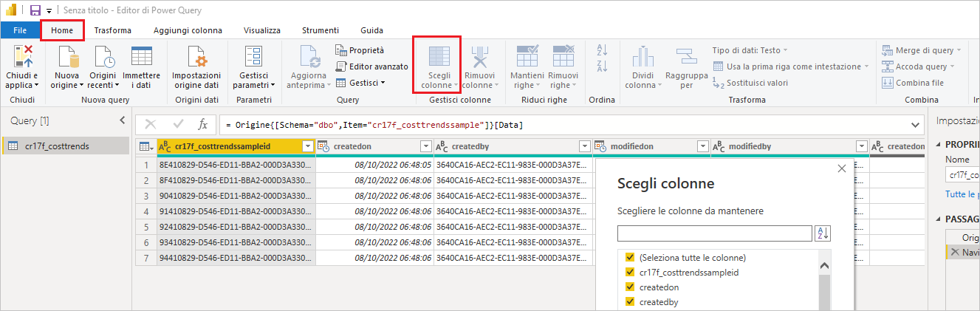Open Editor avanzato
This screenshot has height=311, width=980.
click(x=371, y=66)
